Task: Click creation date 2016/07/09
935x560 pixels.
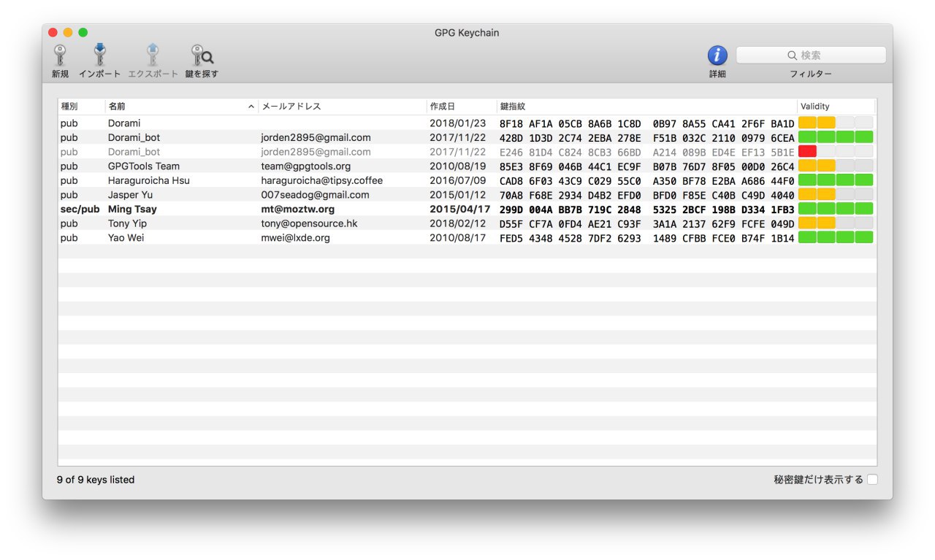Action: (458, 180)
